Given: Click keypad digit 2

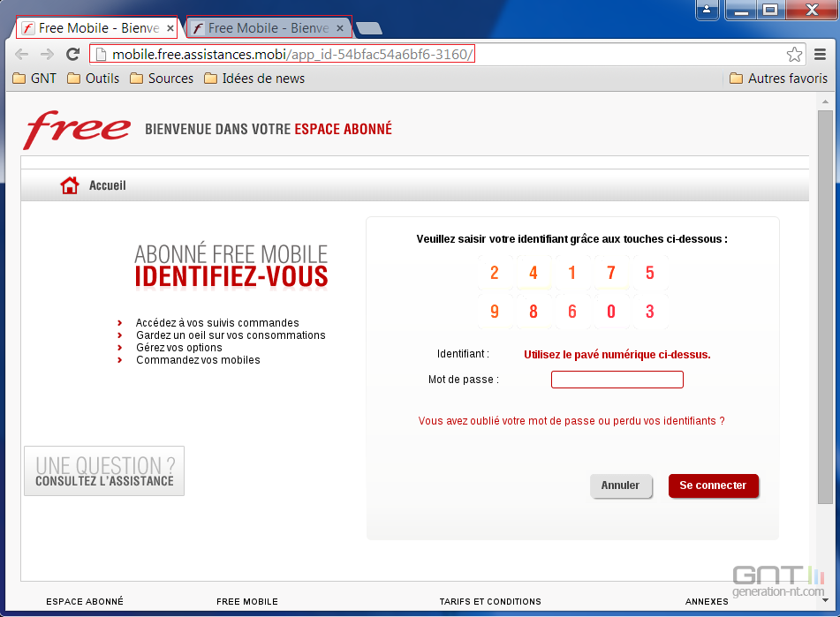Looking at the screenshot, I should point(495,273).
